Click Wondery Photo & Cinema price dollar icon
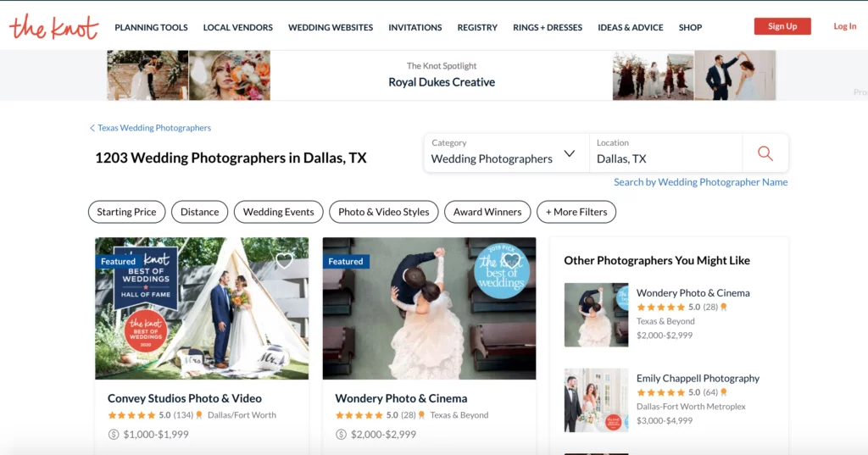 342,435
